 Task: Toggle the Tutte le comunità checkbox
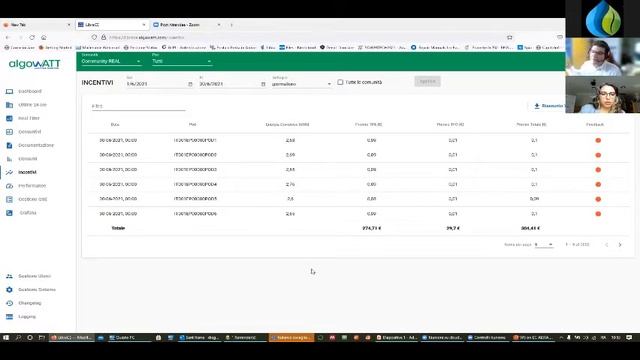[x=340, y=82]
